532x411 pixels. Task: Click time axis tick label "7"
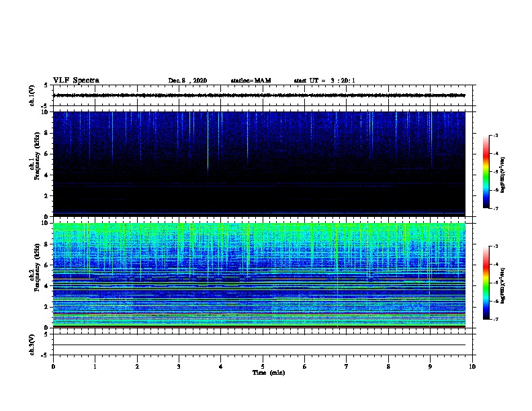click(347, 367)
